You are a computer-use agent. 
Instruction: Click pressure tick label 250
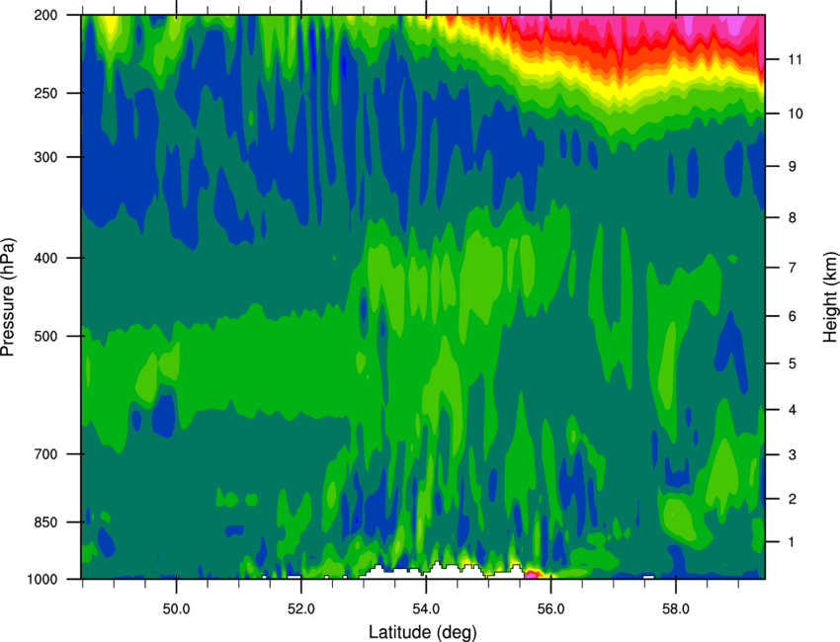pos(45,93)
